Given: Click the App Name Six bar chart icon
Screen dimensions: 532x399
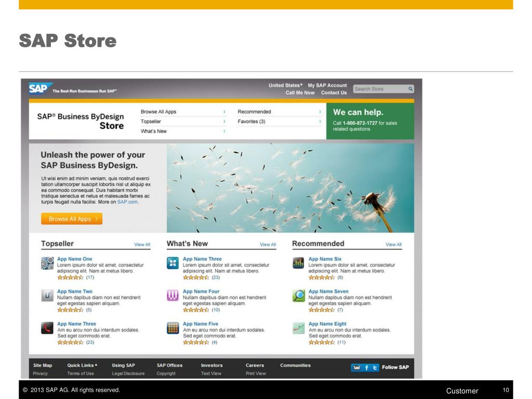Looking at the screenshot, I should pos(298,263).
